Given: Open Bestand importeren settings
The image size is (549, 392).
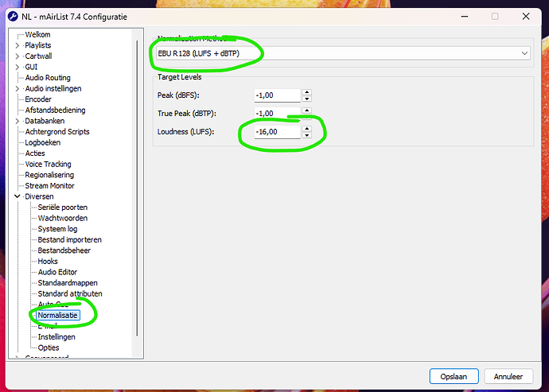Looking at the screenshot, I should click(69, 240).
